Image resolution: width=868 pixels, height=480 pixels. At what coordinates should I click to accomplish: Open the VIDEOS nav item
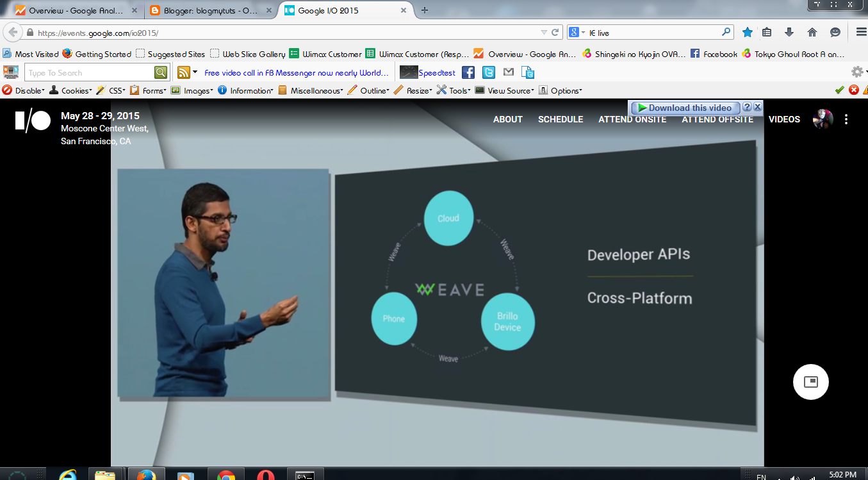[x=784, y=119]
